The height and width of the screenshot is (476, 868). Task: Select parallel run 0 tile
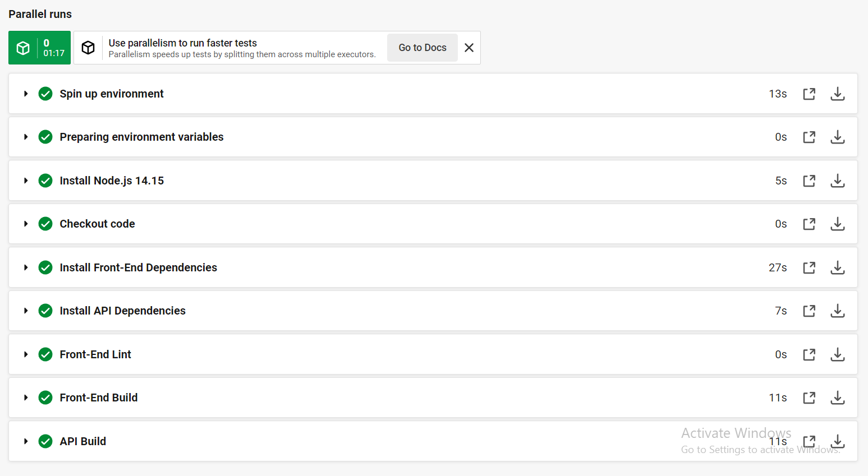point(39,48)
